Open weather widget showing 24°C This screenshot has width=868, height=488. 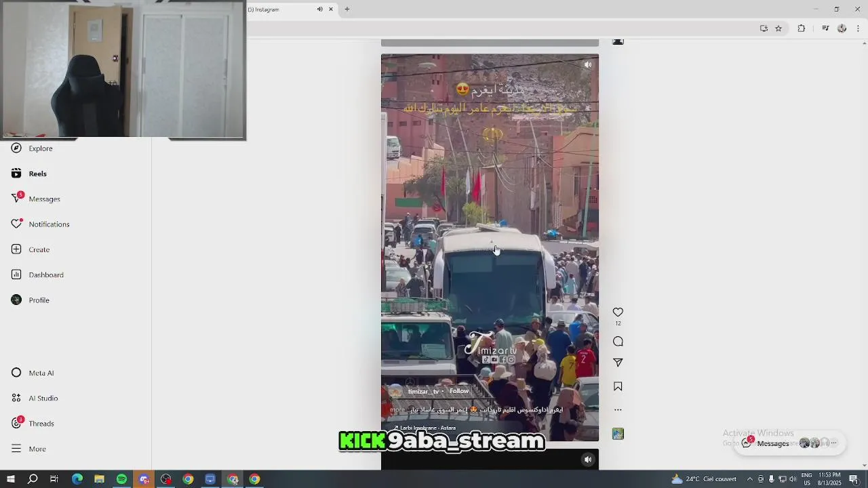pyautogui.click(x=704, y=479)
